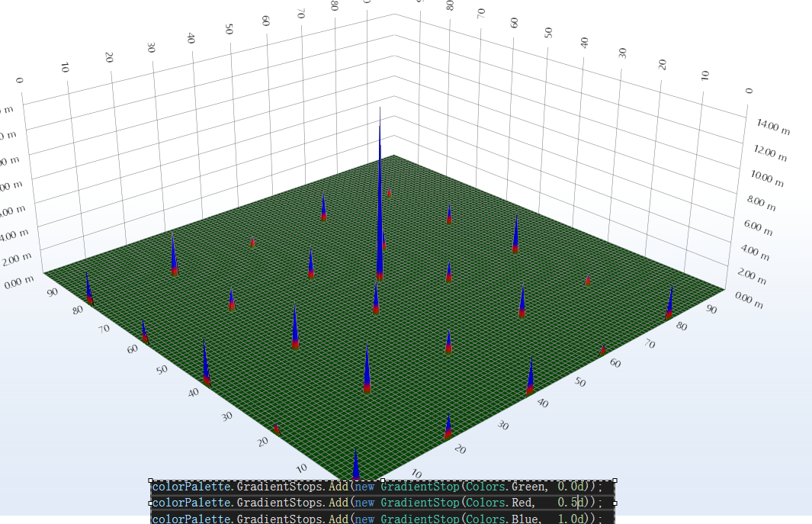This screenshot has width=812, height=524.
Task: Click the "12.00 m" height axis label
Action: [x=770, y=153]
